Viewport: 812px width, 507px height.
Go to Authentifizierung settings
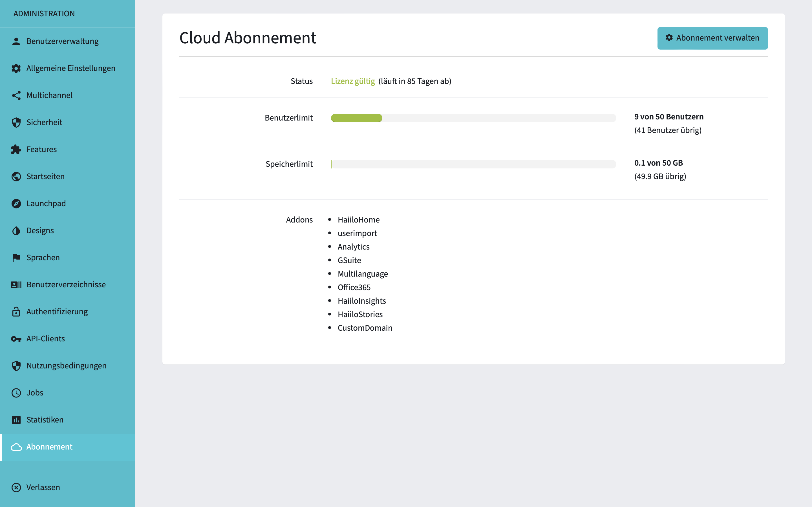coord(57,312)
